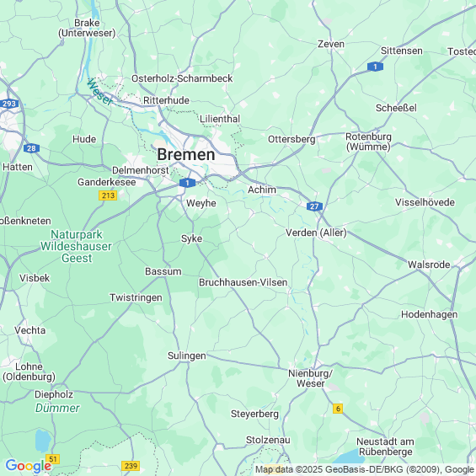Select the Sulingen town label
The image size is (476, 476).
point(187,356)
